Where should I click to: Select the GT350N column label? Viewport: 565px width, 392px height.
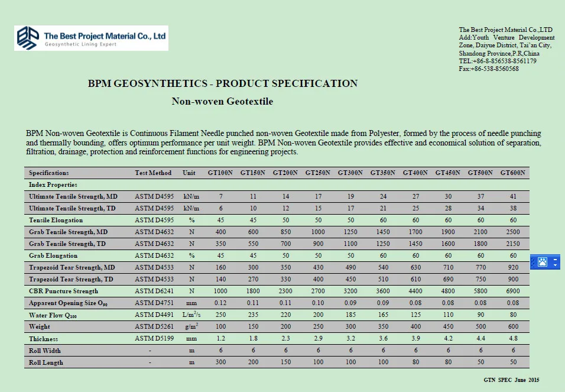tap(383, 173)
